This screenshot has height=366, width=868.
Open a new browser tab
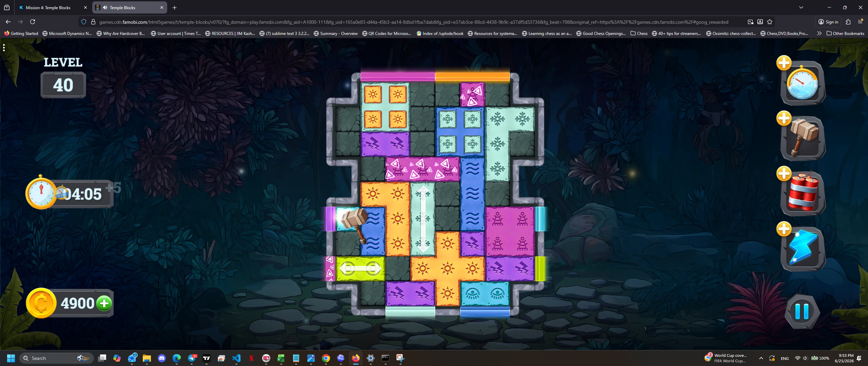pyautogui.click(x=174, y=7)
